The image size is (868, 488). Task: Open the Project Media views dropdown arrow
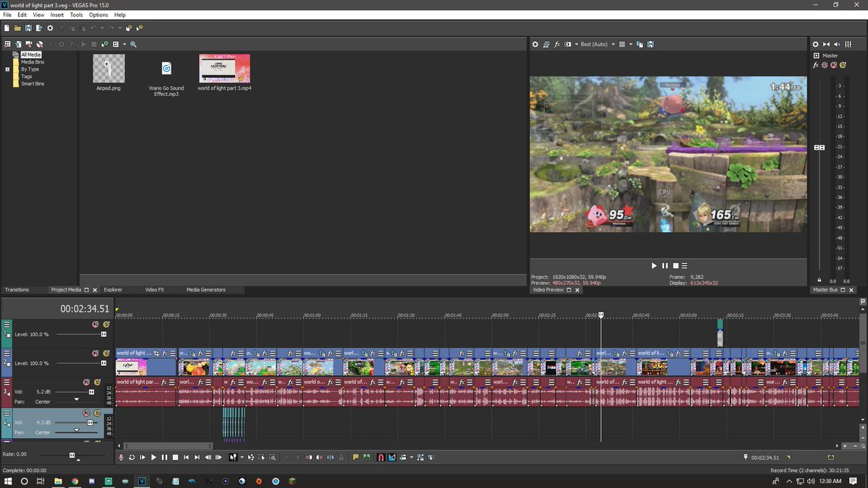[x=124, y=44]
